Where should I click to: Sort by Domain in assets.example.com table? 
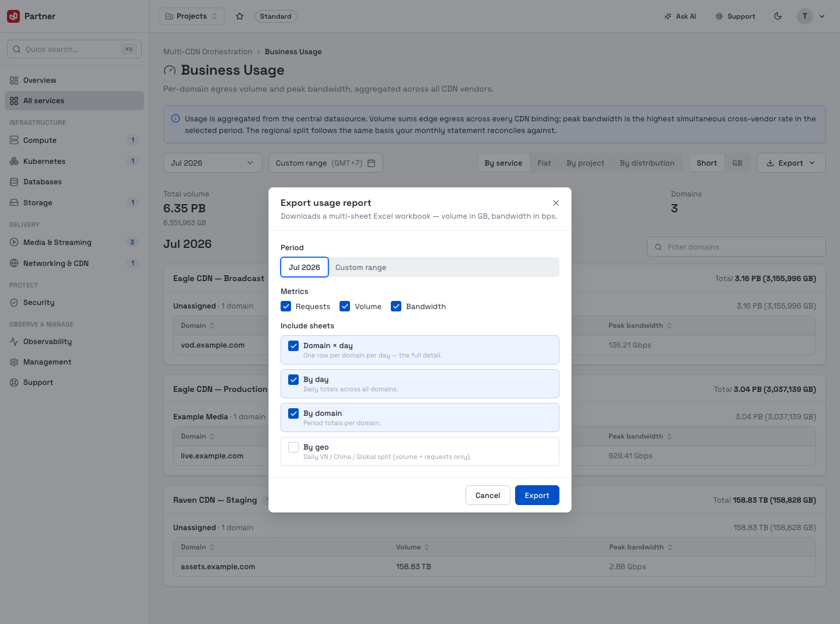click(198, 548)
